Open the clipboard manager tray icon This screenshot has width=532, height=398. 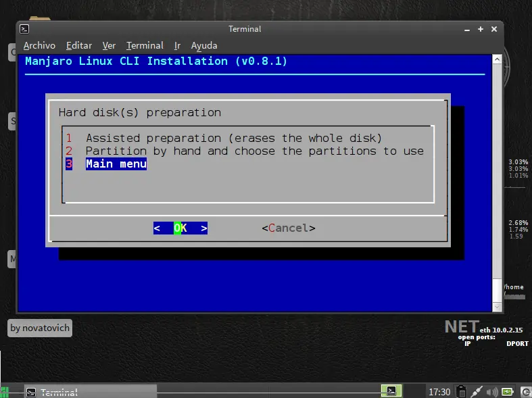click(x=461, y=391)
